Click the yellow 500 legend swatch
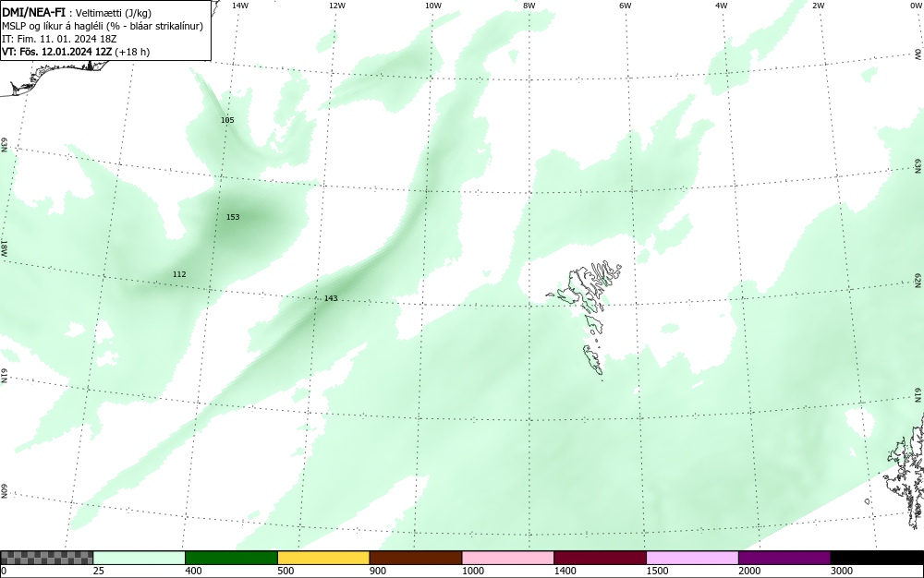Image resolution: width=924 pixels, height=578 pixels. click(323, 558)
